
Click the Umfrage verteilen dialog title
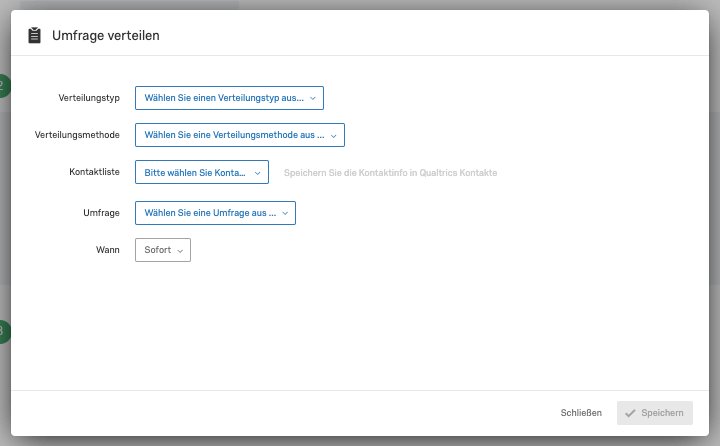[106, 35]
